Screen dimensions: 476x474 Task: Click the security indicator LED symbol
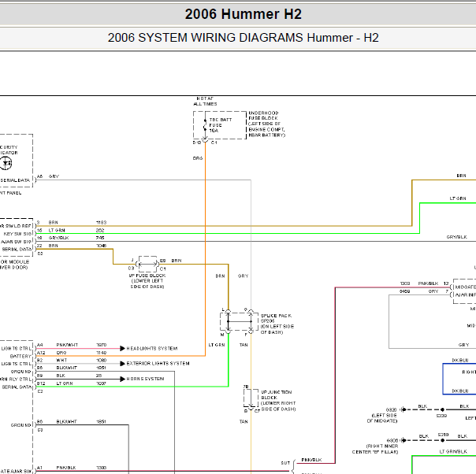coord(6,164)
